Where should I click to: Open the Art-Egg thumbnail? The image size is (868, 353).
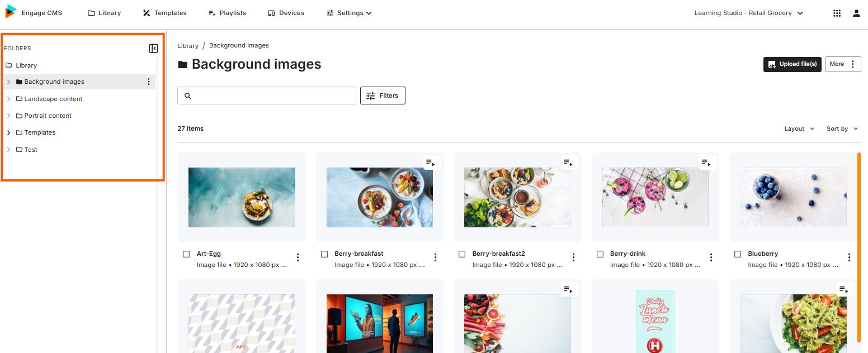(x=242, y=197)
